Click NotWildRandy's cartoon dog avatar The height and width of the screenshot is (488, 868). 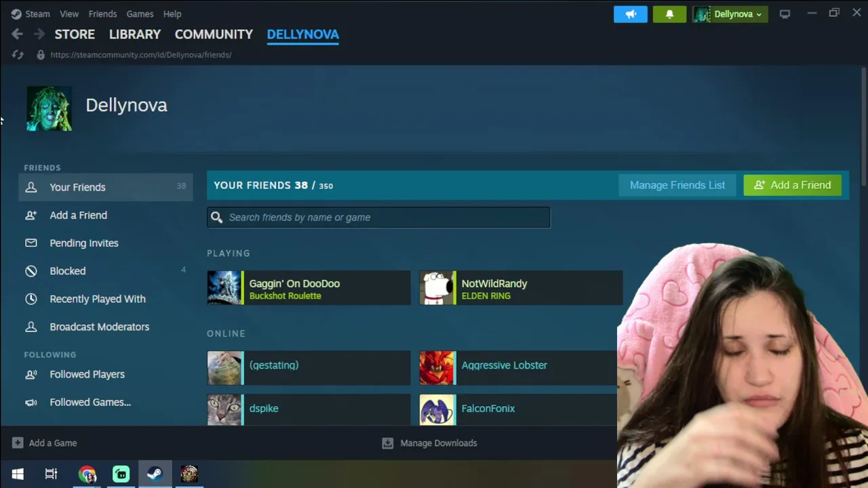point(436,288)
